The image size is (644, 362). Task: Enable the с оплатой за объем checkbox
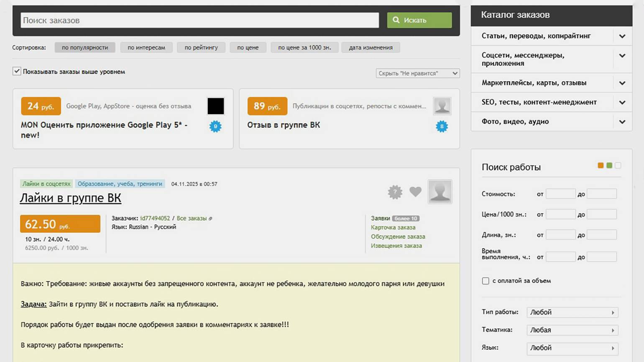486,281
